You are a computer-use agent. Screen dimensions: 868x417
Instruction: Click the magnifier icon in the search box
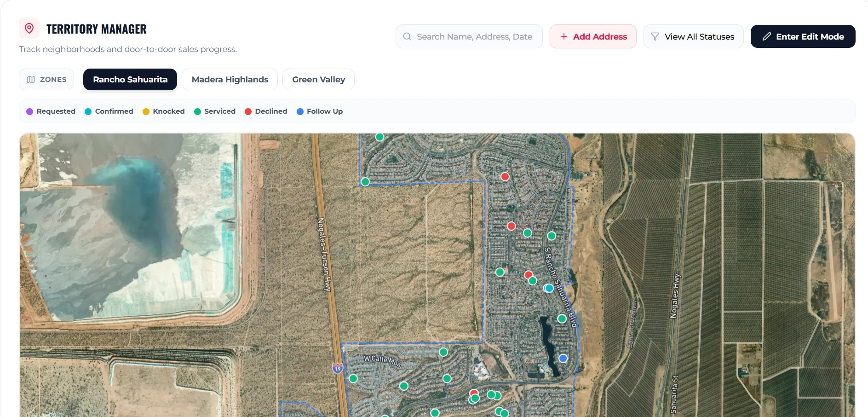coord(407,36)
